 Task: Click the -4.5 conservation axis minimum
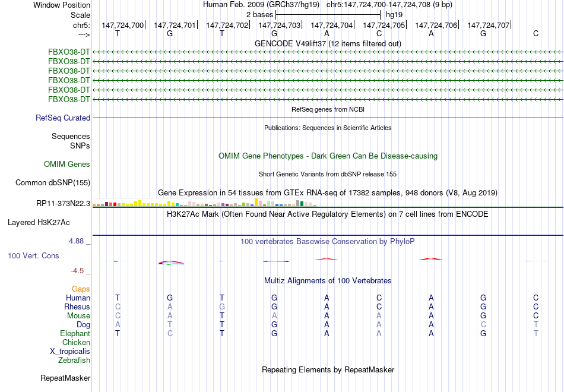coord(77,271)
